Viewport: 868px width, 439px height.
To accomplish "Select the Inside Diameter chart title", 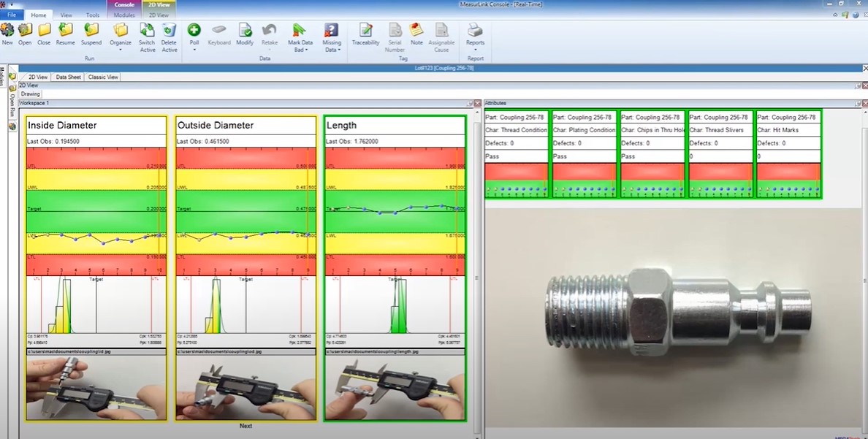I will (x=62, y=125).
